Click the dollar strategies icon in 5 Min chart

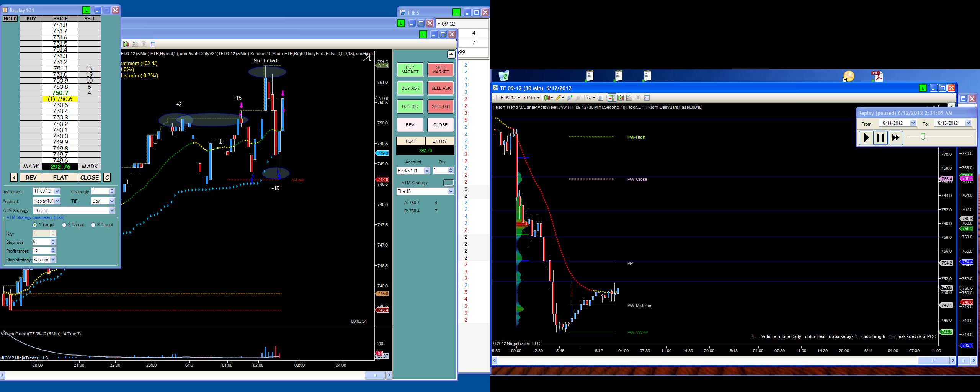[x=144, y=44]
